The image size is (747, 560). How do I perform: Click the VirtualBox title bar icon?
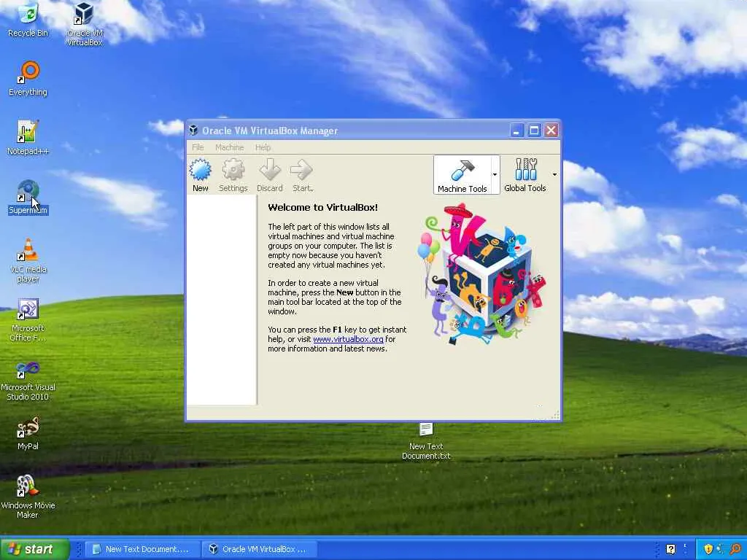pyautogui.click(x=193, y=130)
